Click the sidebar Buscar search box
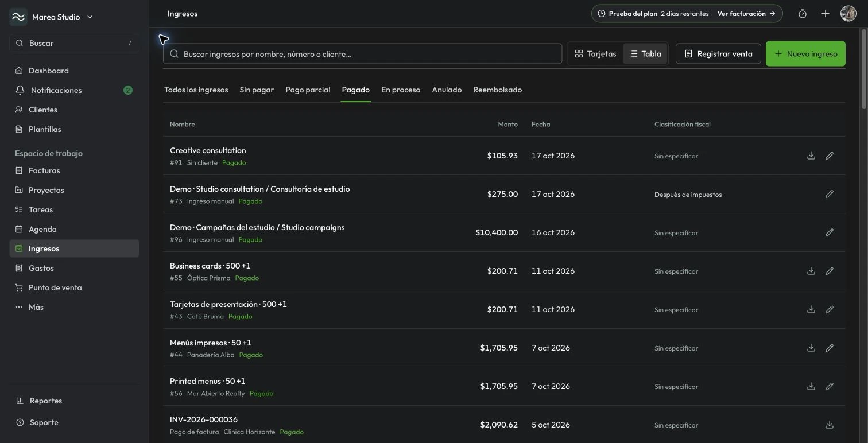 tap(74, 43)
